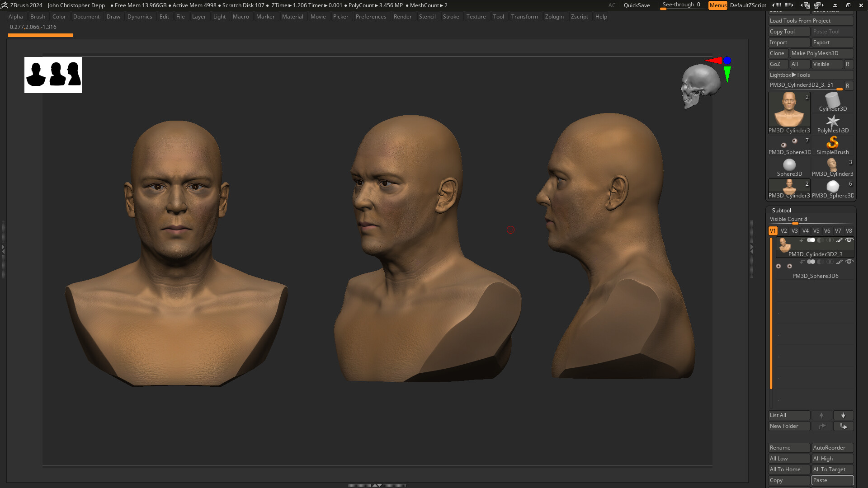Switch to the SimpleBrush tool

832,144
